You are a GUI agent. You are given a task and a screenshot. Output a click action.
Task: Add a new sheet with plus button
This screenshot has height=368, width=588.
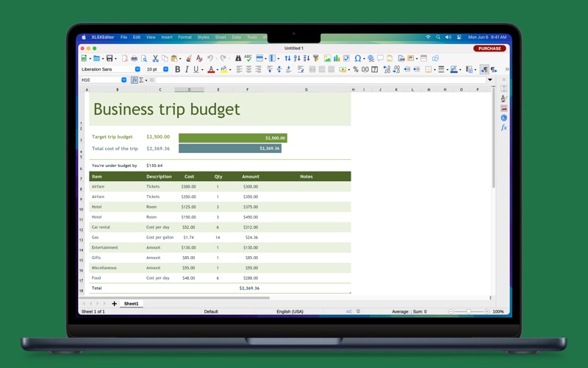point(115,303)
